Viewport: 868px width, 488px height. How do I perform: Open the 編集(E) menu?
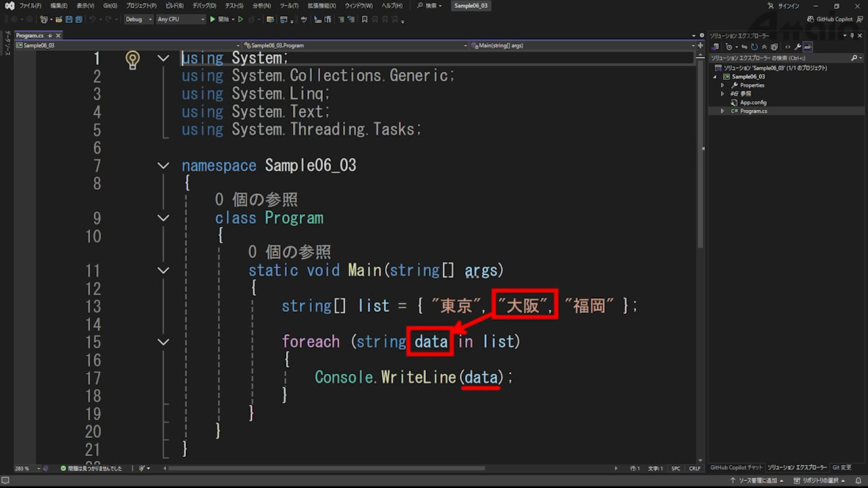pos(58,5)
